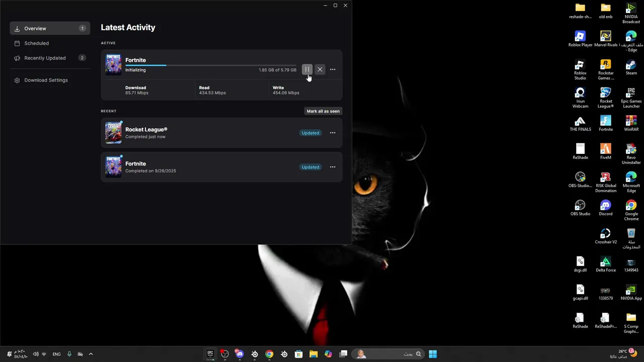Viewport: 644px width, 362px height.
Task: Select the Google Chrome desktop shortcut
Action: pyautogui.click(x=631, y=211)
